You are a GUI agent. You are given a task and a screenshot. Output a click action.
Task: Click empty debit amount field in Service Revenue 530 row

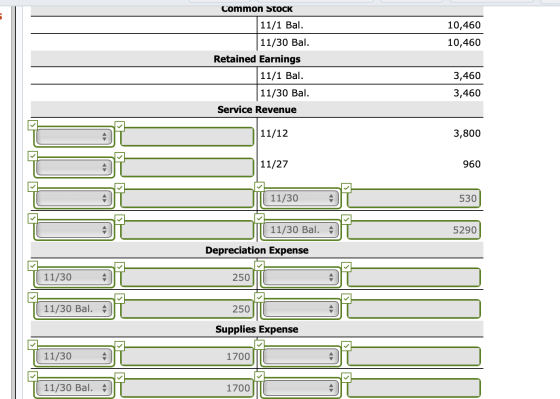pos(187,198)
